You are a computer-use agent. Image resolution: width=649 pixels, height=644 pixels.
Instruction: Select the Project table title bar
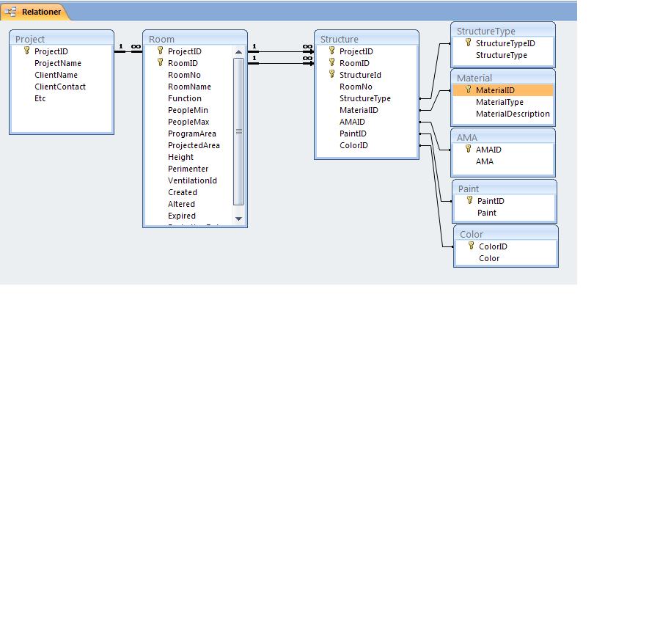pos(62,39)
